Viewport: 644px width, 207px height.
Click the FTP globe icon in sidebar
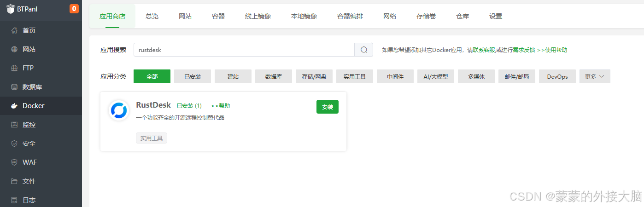coord(14,68)
